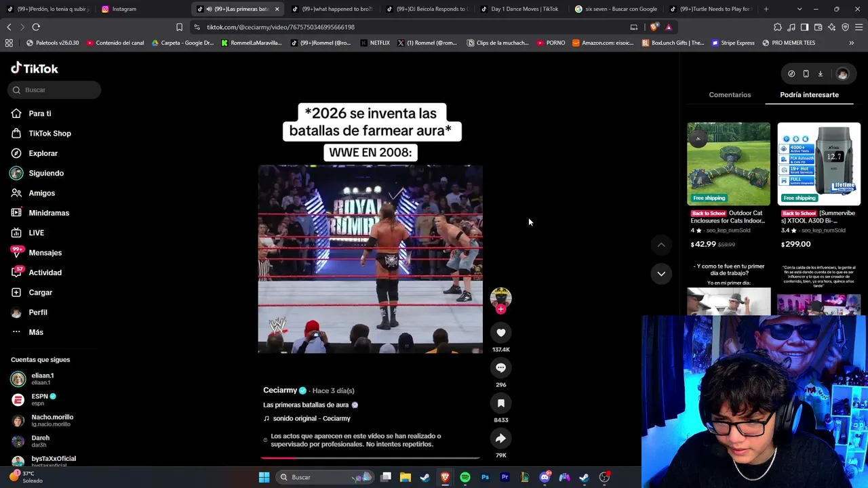Open sonido original - Ceciarmy sound link
Image resolution: width=868 pixels, height=488 pixels.
pos(311,419)
